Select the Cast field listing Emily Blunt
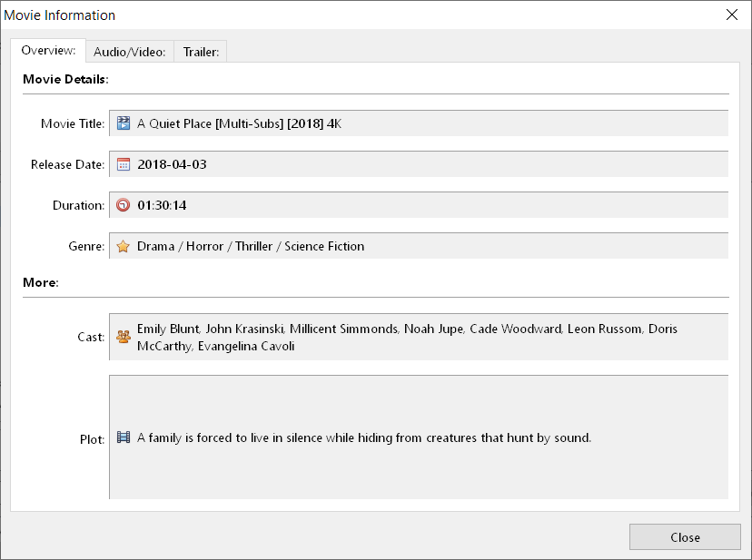 tap(409, 336)
